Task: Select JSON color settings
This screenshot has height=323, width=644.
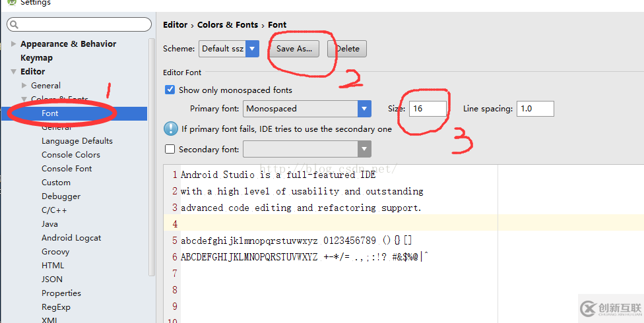Action: (x=51, y=279)
